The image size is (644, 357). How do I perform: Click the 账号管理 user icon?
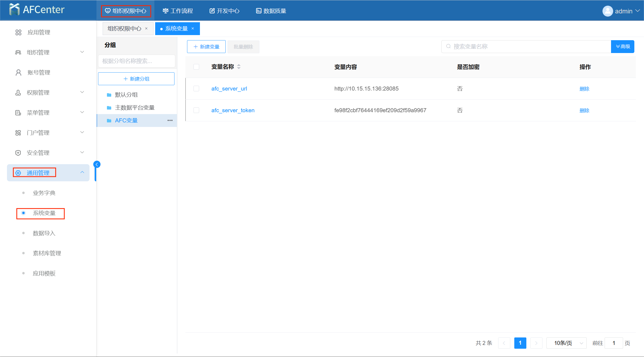click(18, 73)
